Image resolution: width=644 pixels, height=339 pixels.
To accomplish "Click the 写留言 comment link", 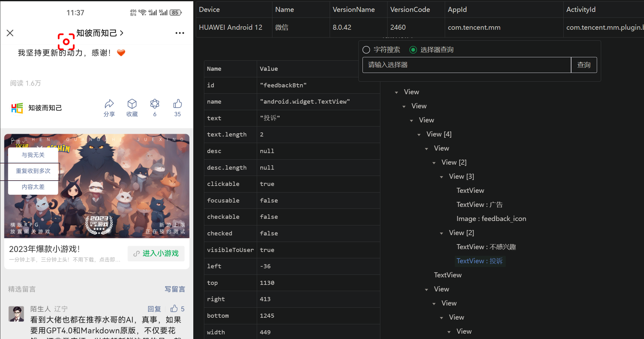I will point(175,289).
